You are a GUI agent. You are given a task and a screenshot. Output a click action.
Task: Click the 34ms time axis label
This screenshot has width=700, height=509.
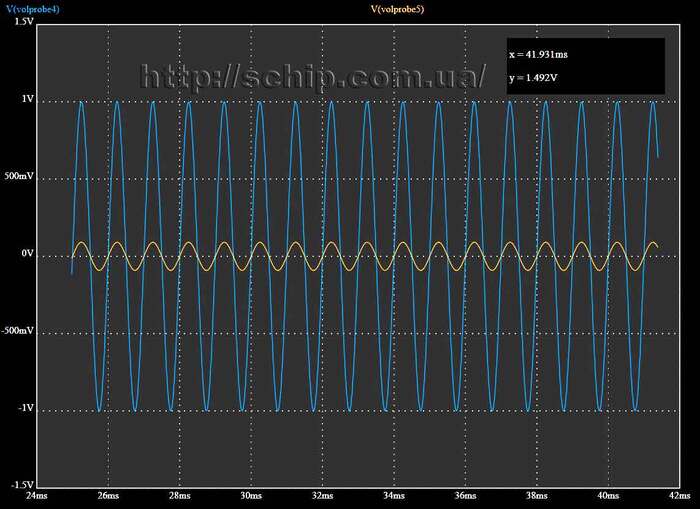394,495
